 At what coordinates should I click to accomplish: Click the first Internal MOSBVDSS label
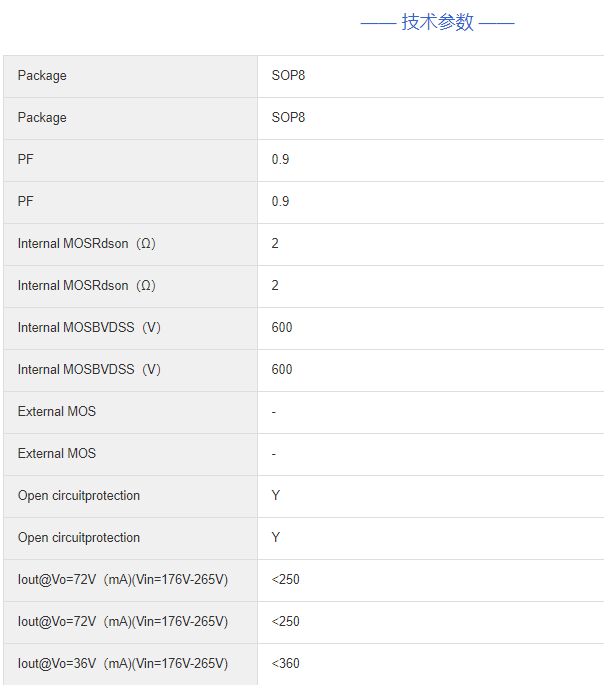click(89, 328)
